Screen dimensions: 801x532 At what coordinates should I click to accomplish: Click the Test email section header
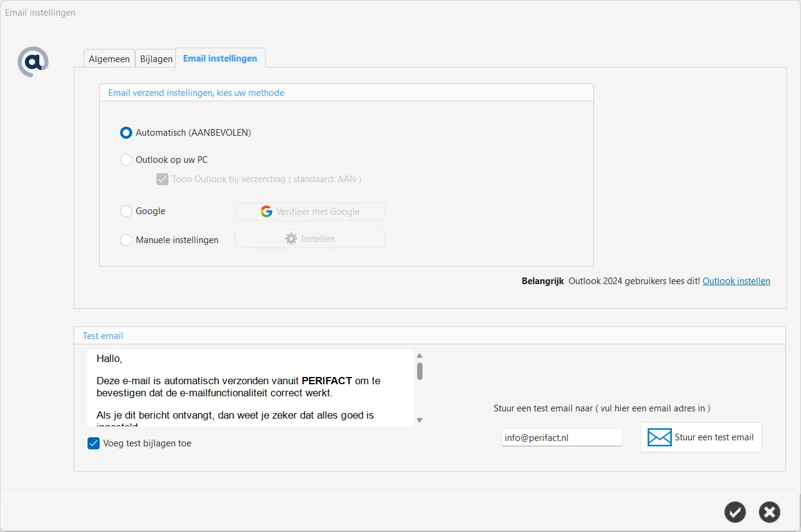(103, 336)
